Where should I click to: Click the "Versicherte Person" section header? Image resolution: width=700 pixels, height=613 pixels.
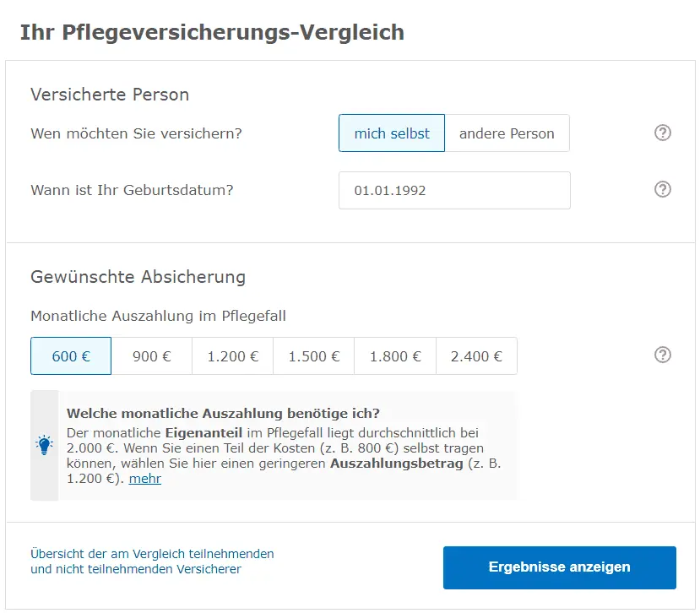[110, 95]
